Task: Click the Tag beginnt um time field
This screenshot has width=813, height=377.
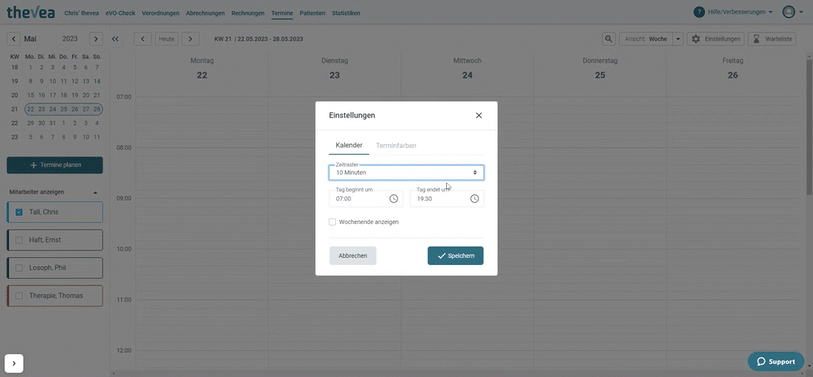Action: tap(366, 199)
